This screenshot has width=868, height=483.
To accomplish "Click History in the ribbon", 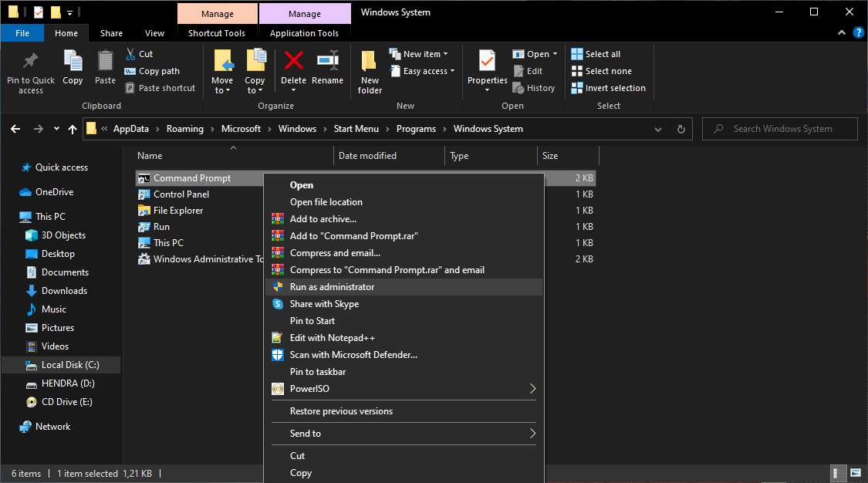I will tap(534, 88).
